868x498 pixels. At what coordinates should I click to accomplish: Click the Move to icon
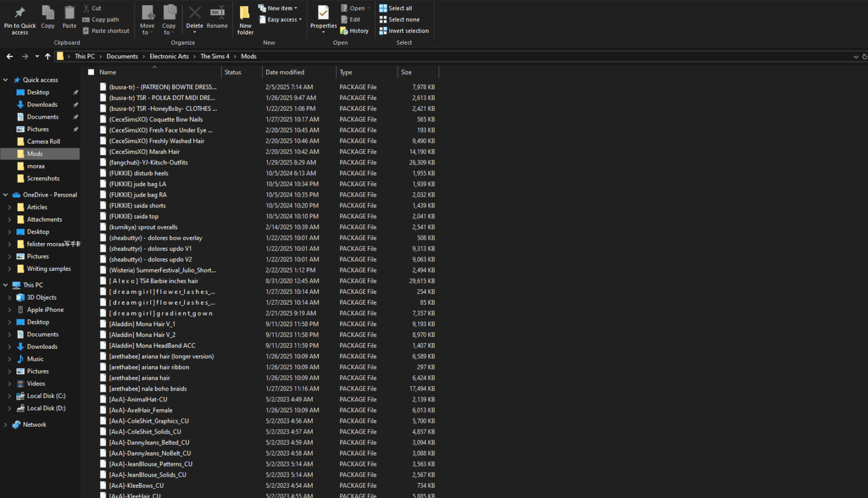click(147, 14)
